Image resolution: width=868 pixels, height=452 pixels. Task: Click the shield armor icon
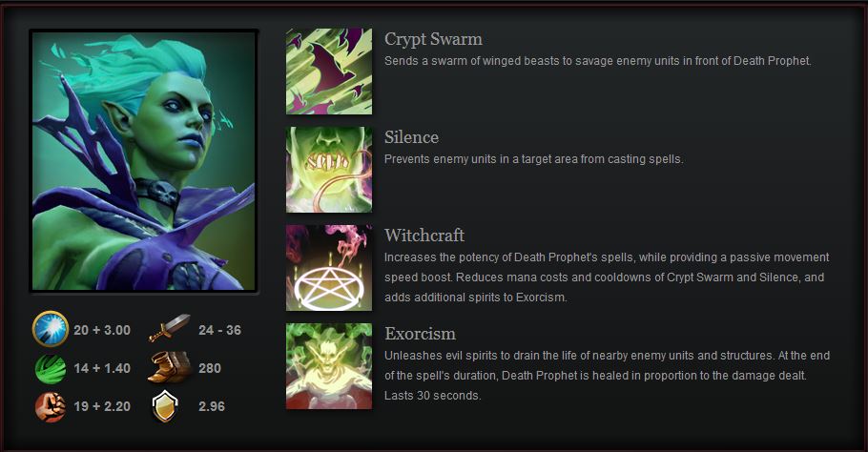[x=165, y=406]
